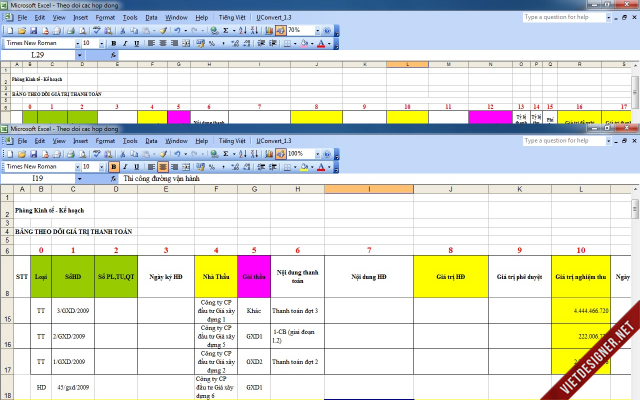Click Undo arrow in lower Excel window
640x400 pixels.
tap(175, 153)
